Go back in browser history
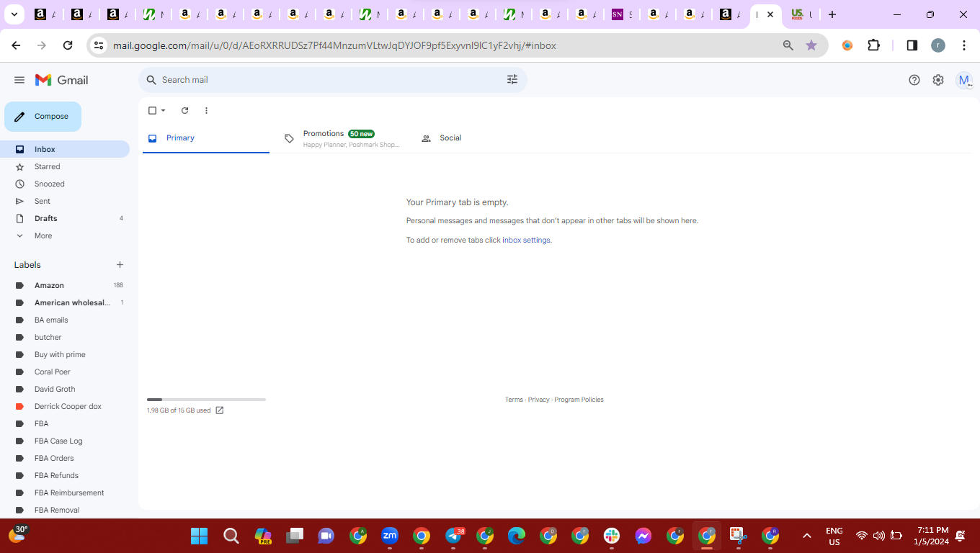 (x=16, y=45)
